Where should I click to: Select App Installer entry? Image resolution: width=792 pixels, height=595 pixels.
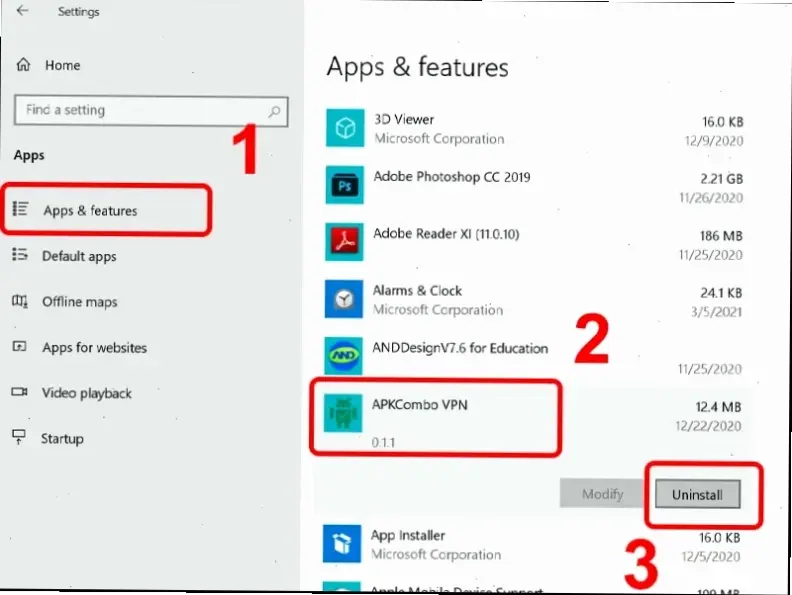pyautogui.click(x=533, y=544)
